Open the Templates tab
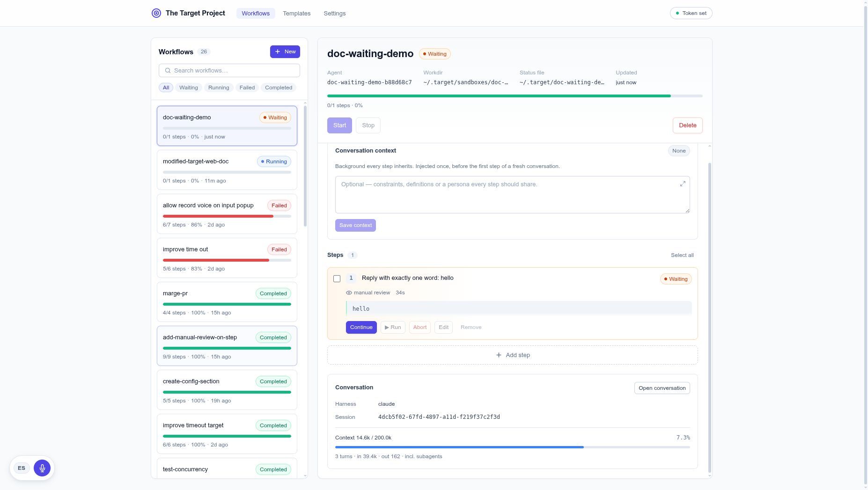 coord(297,14)
